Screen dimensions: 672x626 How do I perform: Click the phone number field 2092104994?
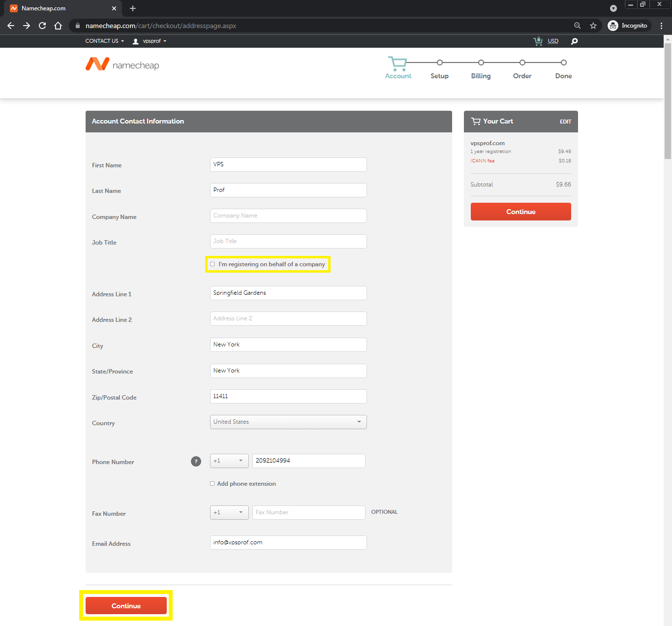309,461
